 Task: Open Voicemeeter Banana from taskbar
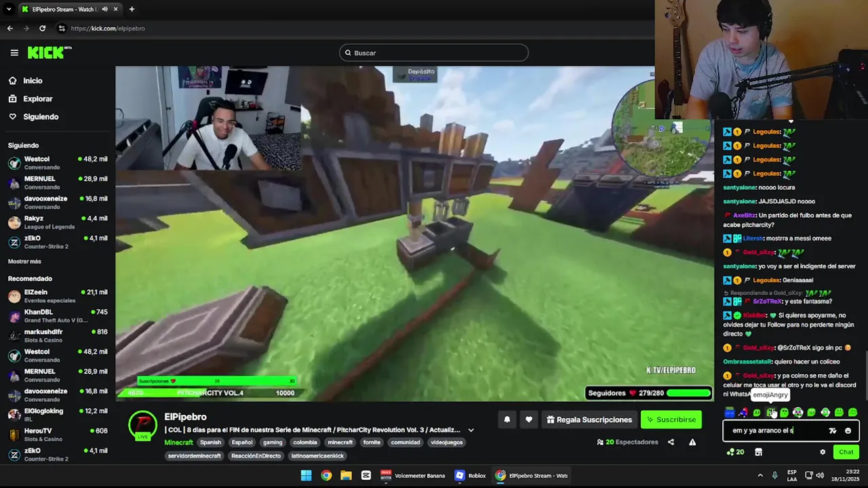pos(413,475)
